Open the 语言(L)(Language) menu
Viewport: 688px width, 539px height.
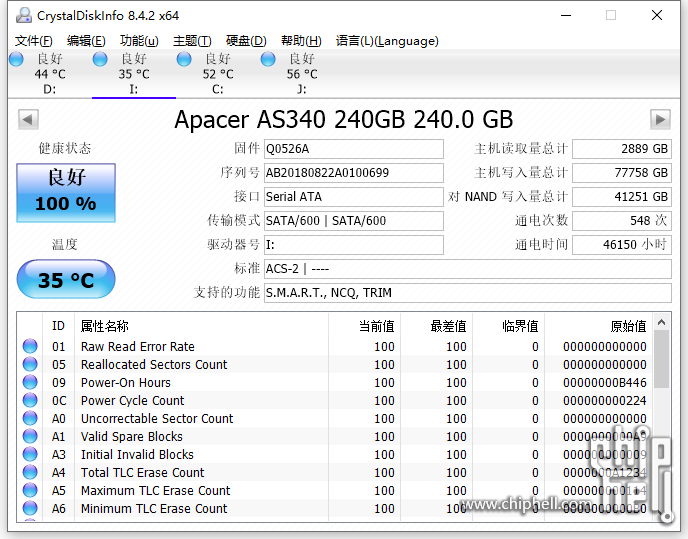click(387, 41)
